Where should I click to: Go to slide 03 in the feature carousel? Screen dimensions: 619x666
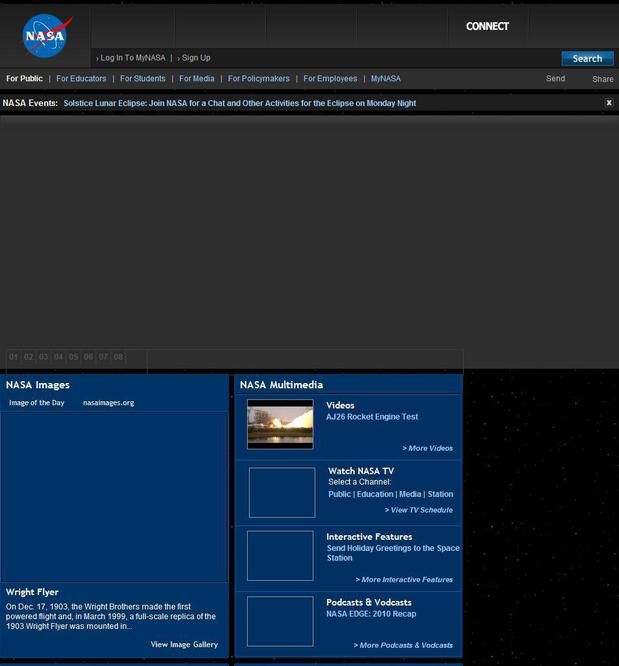pyautogui.click(x=43, y=357)
